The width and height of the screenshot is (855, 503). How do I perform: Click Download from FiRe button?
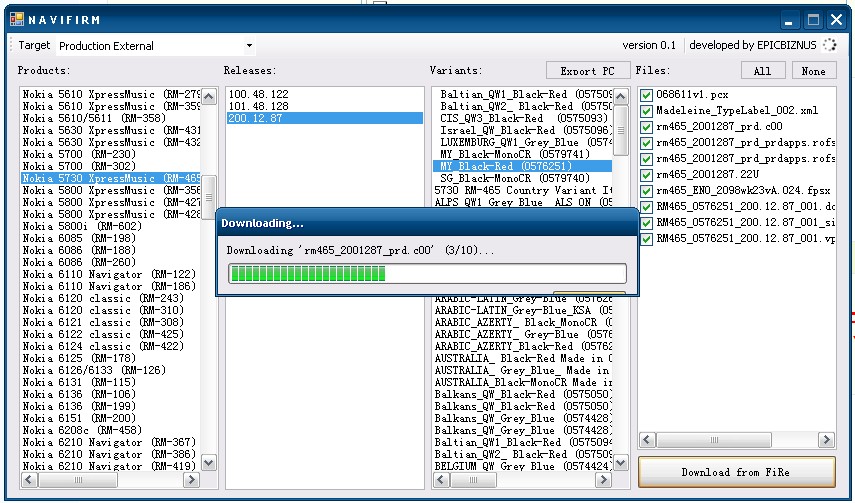click(x=736, y=472)
